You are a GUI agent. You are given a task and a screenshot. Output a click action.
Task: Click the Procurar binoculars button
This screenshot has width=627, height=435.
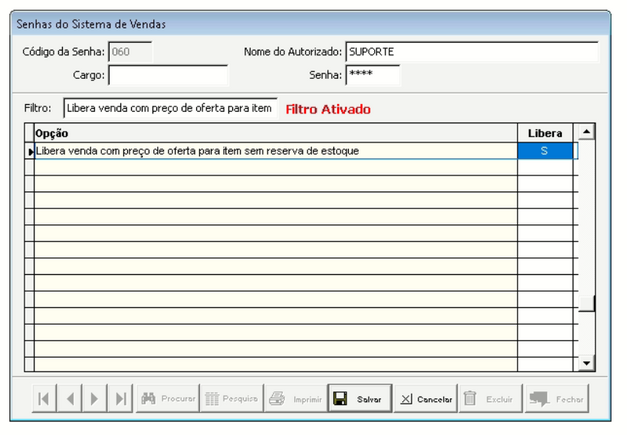click(x=168, y=399)
